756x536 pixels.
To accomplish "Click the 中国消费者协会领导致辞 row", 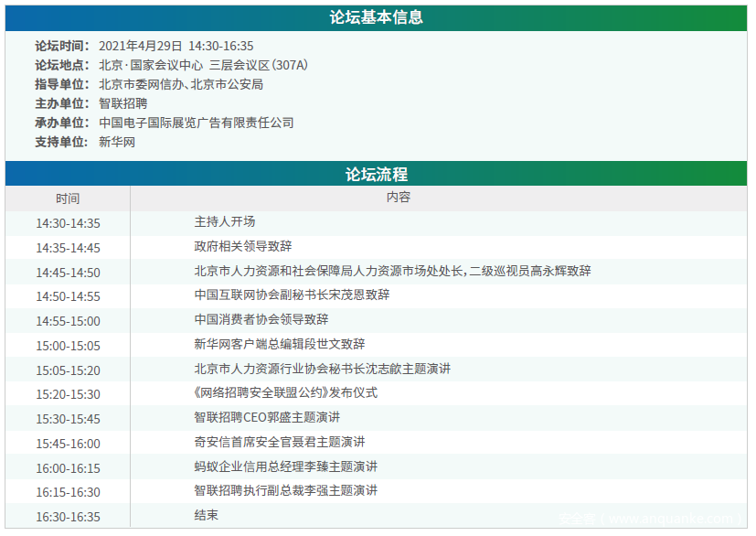I will tap(261, 320).
